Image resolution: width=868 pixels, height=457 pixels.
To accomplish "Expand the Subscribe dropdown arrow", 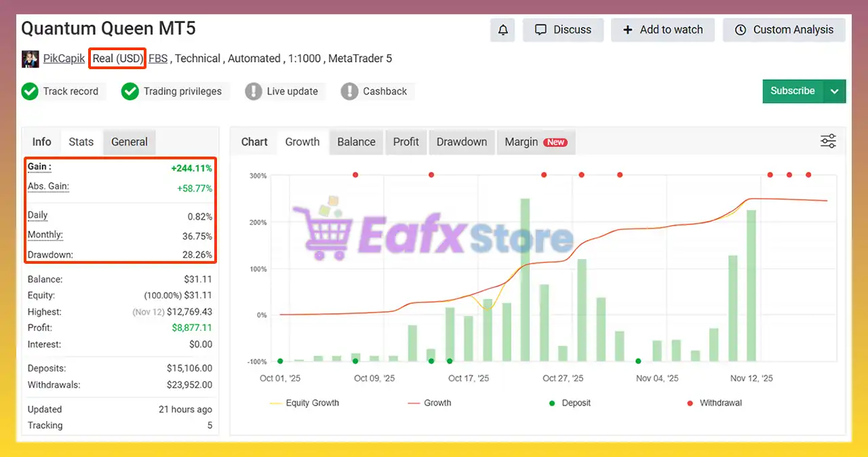I will click(835, 92).
